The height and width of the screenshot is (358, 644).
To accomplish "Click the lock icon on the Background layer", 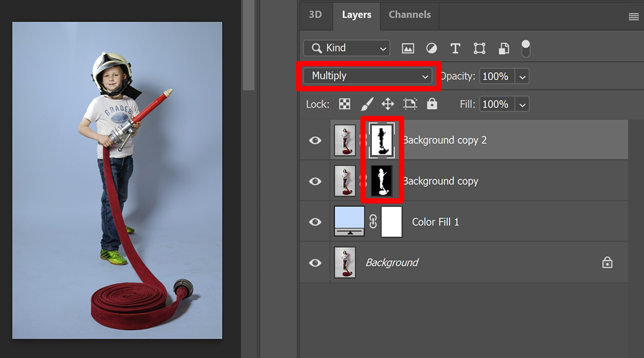I will coord(607,262).
